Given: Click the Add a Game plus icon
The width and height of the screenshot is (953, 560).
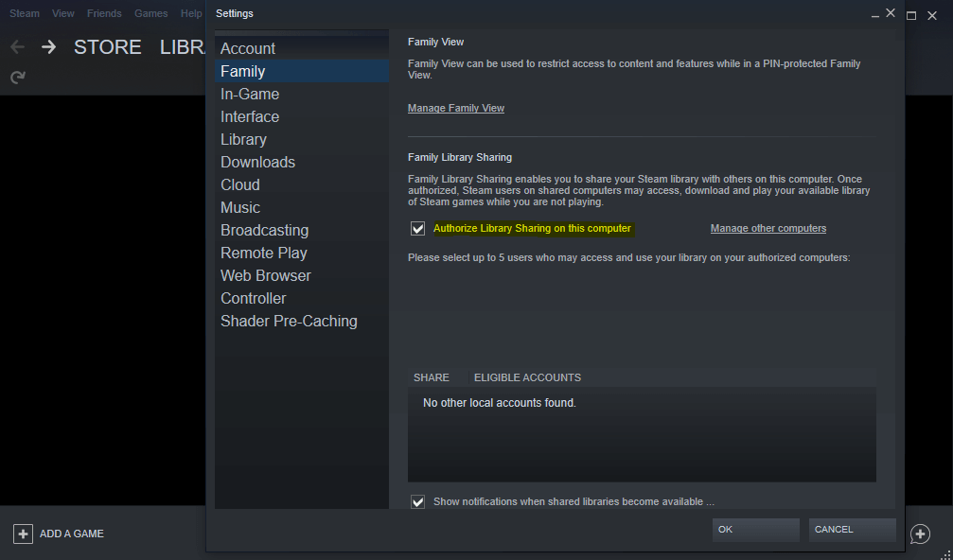Looking at the screenshot, I should (23, 534).
